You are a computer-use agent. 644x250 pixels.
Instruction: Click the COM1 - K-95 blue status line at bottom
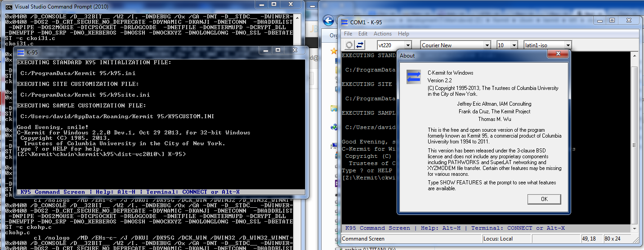[x=486, y=228]
